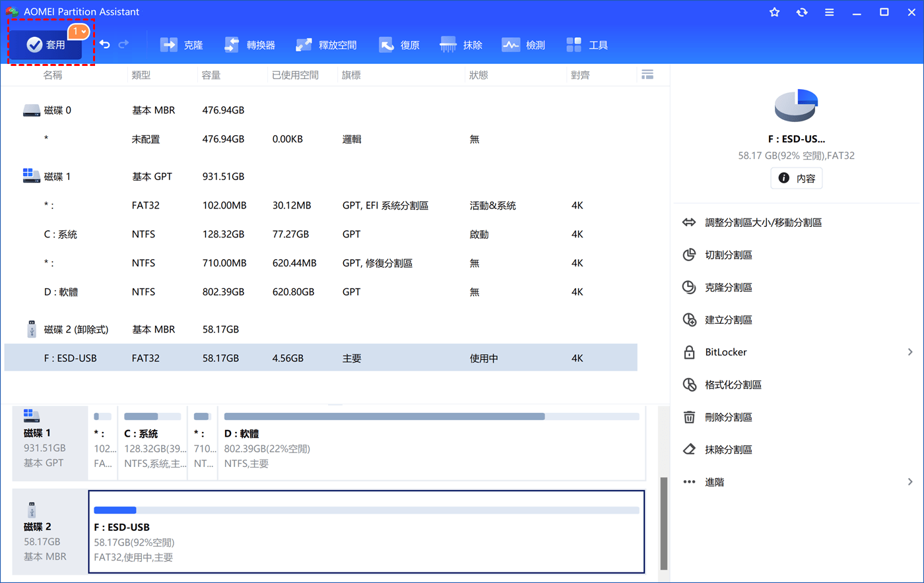Click the 套用 apply button
The height and width of the screenshot is (583, 924).
(x=46, y=45)
